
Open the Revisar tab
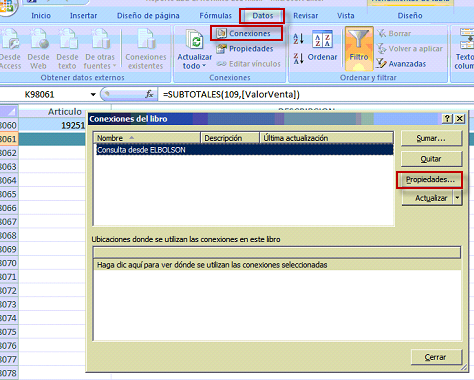pos(305,16)
